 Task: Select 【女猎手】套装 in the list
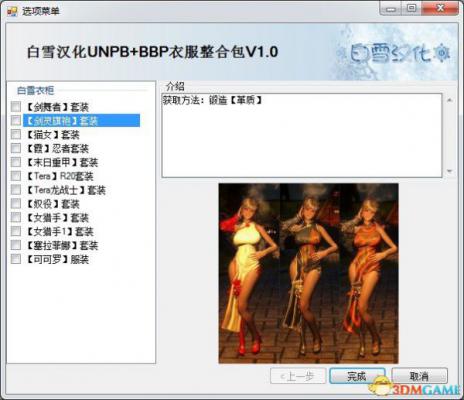tap(57, 218)
